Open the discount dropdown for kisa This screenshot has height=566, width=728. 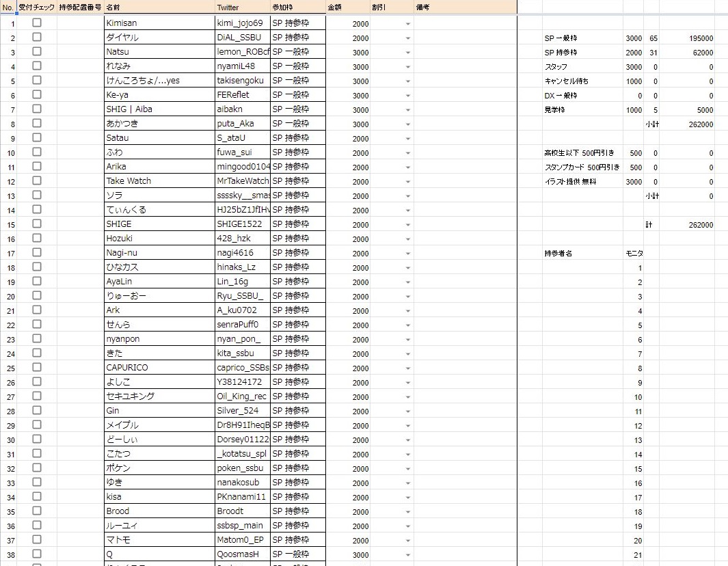[x=407, y=497]
